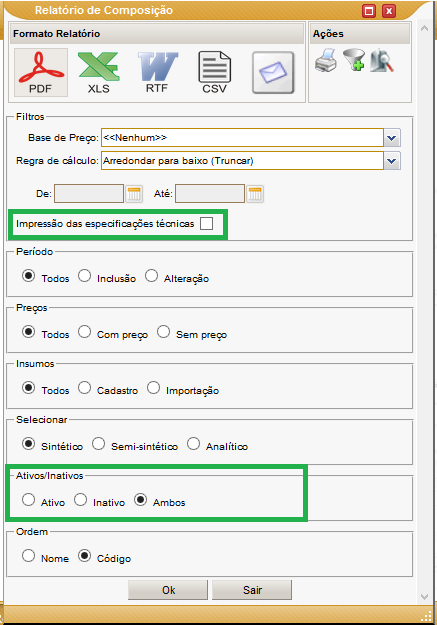Click the Ok button
The height and width of the screenshot is (625, 437).
pos(168,590)
